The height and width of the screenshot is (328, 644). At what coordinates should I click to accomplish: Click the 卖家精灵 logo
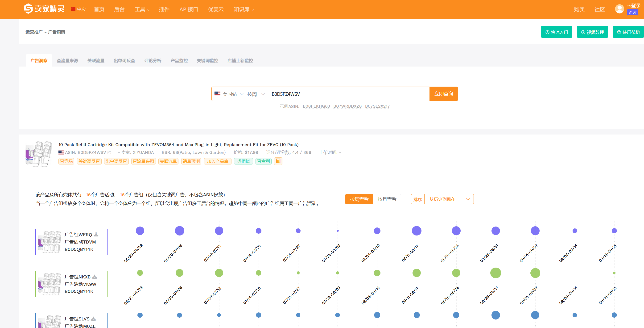pyautogui.click(x=44, y=9)
